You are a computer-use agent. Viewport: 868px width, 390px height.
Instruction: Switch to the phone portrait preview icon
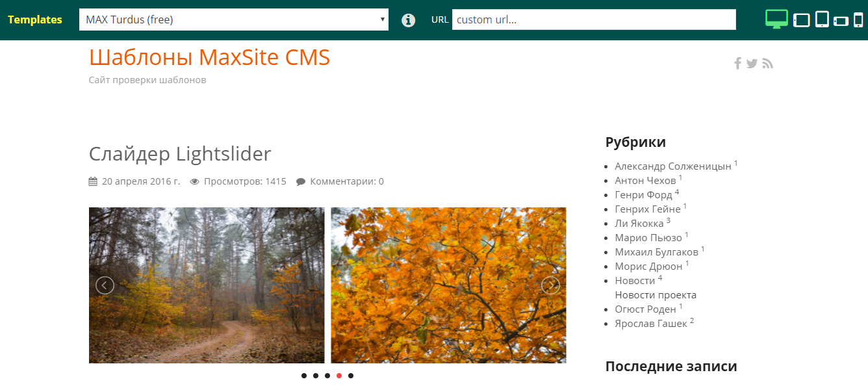point(822,19)
